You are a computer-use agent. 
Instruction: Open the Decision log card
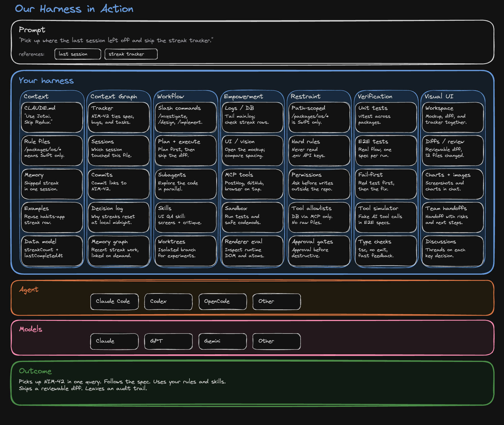coord(119,217)
